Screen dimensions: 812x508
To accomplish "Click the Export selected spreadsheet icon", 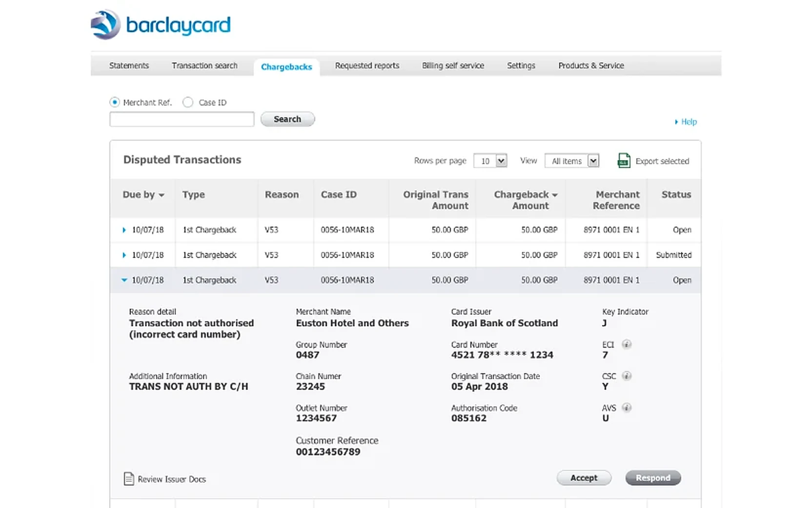I will click(624, 160).
